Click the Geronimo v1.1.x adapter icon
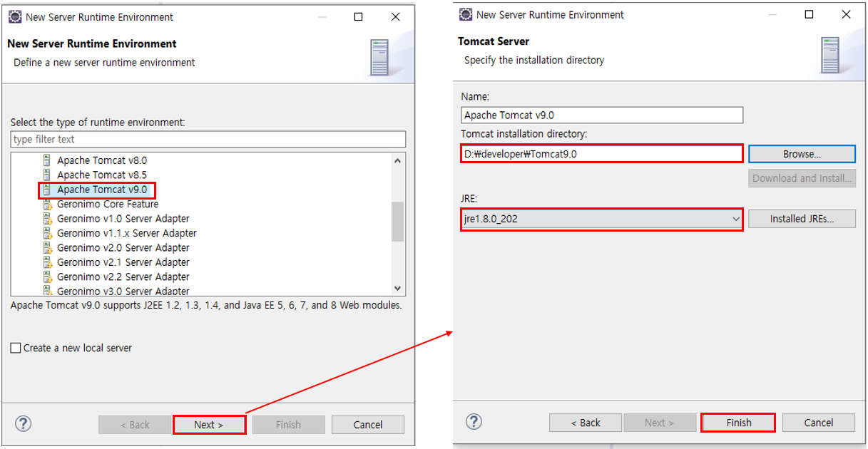Viewport: 868px width, 449px height. point(47,233)
